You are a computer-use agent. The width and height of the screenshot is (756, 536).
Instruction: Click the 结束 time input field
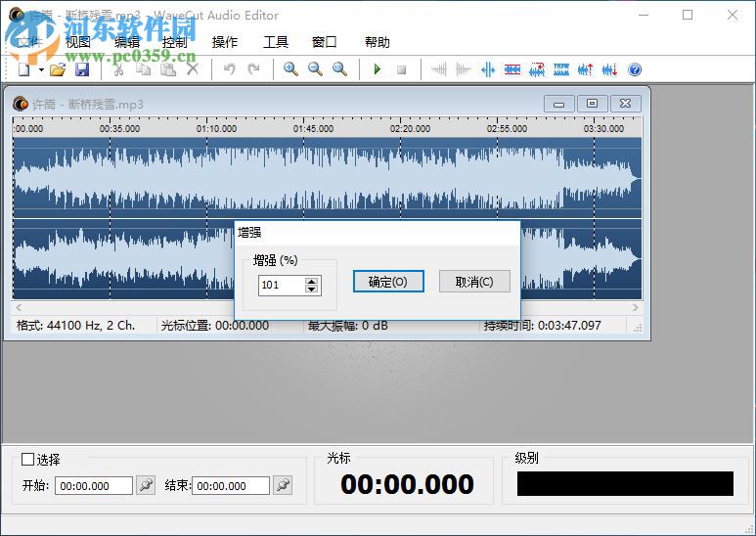click(231, 486)
